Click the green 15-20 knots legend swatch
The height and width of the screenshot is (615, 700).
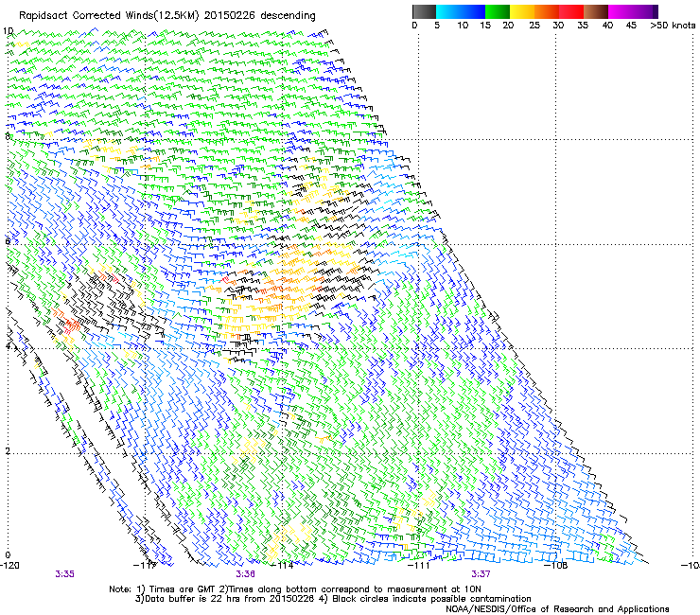(498, 11)
